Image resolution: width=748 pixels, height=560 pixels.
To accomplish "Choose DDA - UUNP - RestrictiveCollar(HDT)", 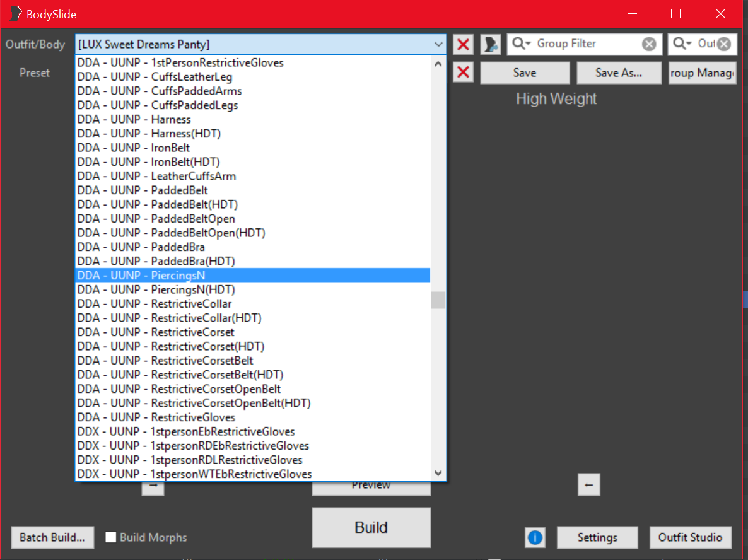I will (x=253, y=318).
